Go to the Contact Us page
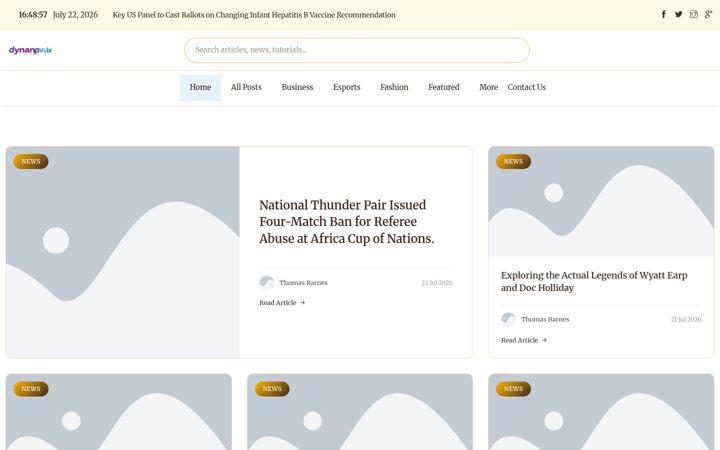Viewport: 720px width, 450px height. 527,87
